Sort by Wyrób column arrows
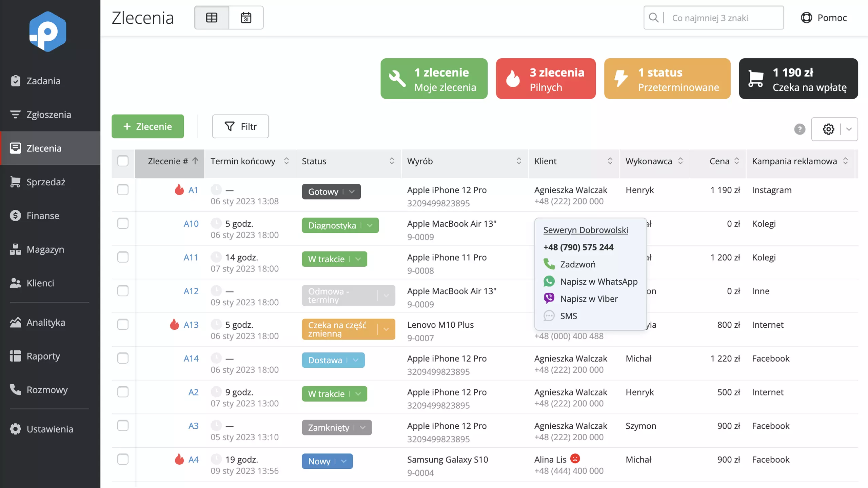The image size is (868, 488). (x=519, y=161)
